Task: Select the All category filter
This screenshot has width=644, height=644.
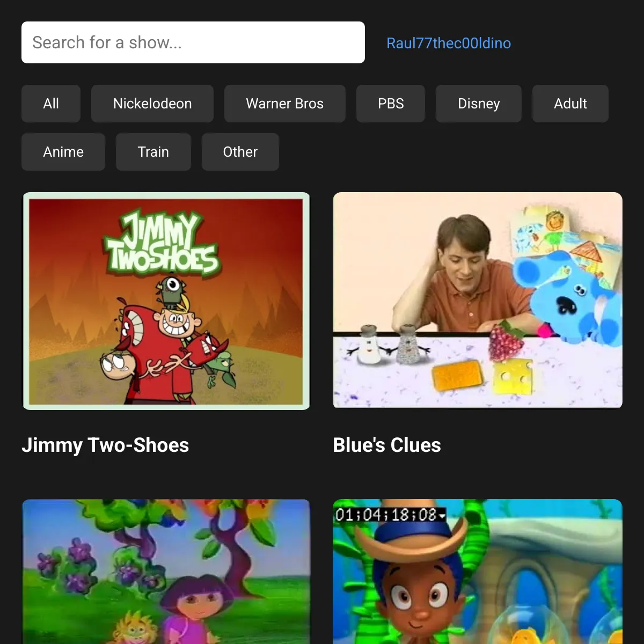Action: click(x=51, y=104)
